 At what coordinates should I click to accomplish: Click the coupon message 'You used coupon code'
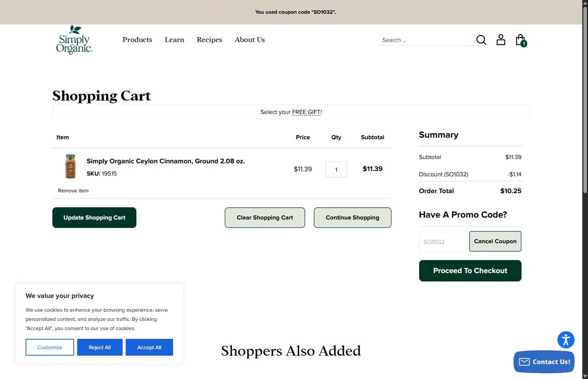coord(295,12)
